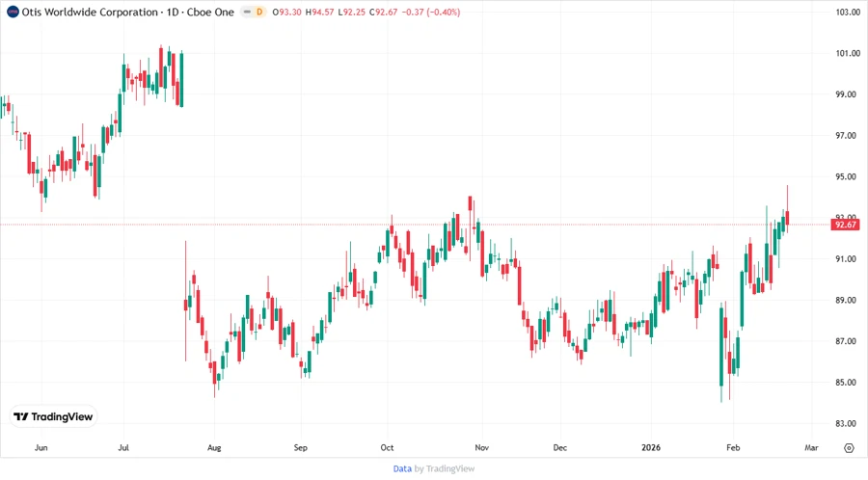Click the Dec label on time axis
The width and height of the screenshot is (868, 480).
pos(559,447)
